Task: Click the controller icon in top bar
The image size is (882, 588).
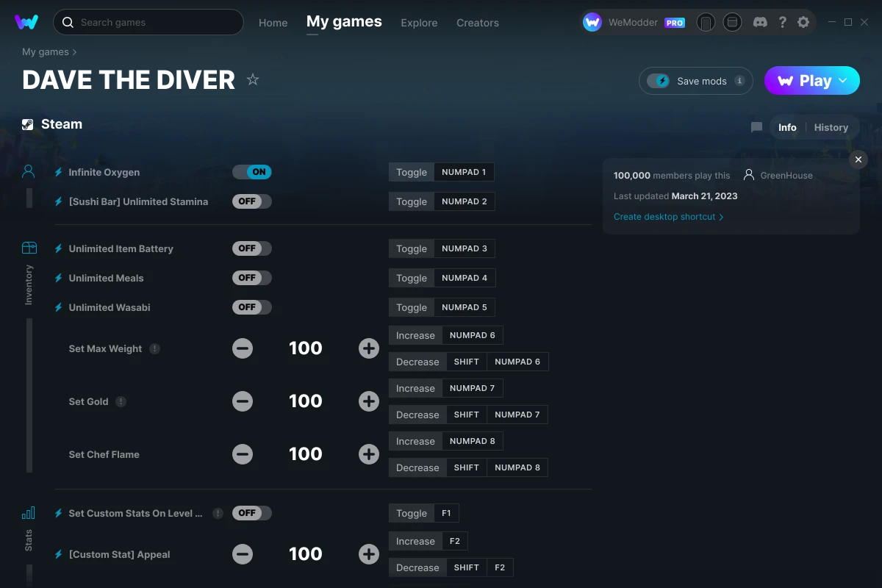Action: tap(706, 22)
